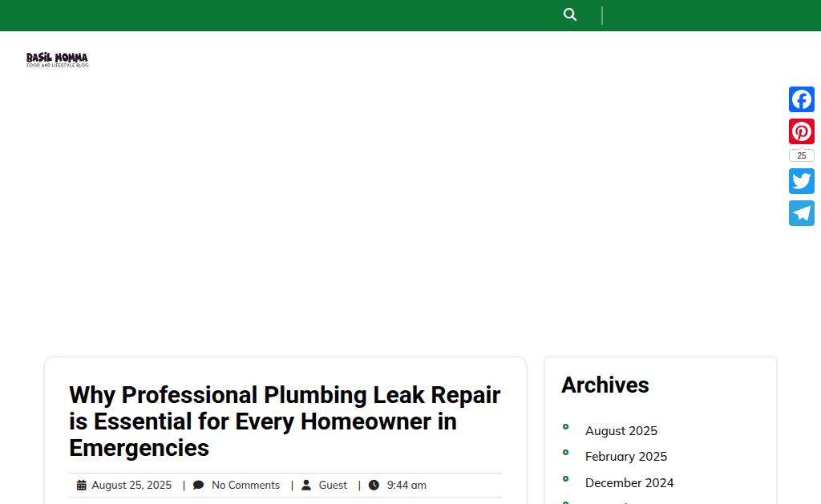Screen dimensions: 821x504
Task: Open August 2025 archive
Action: click(621, 430)
